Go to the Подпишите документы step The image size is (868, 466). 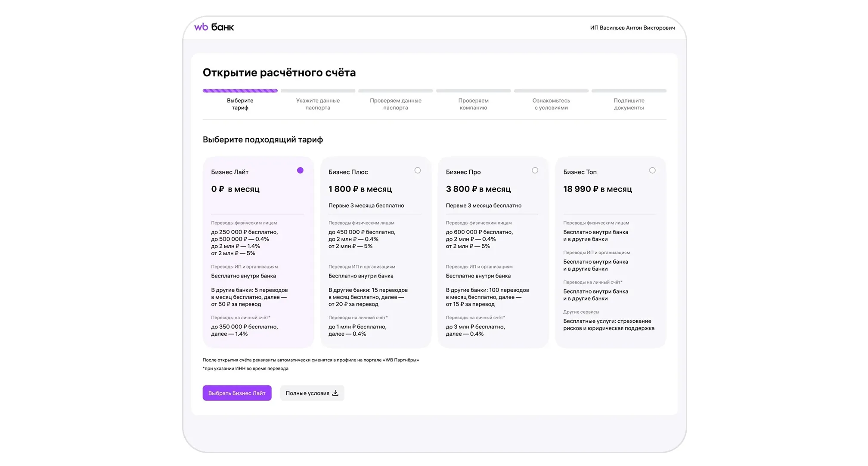[629, 104]
